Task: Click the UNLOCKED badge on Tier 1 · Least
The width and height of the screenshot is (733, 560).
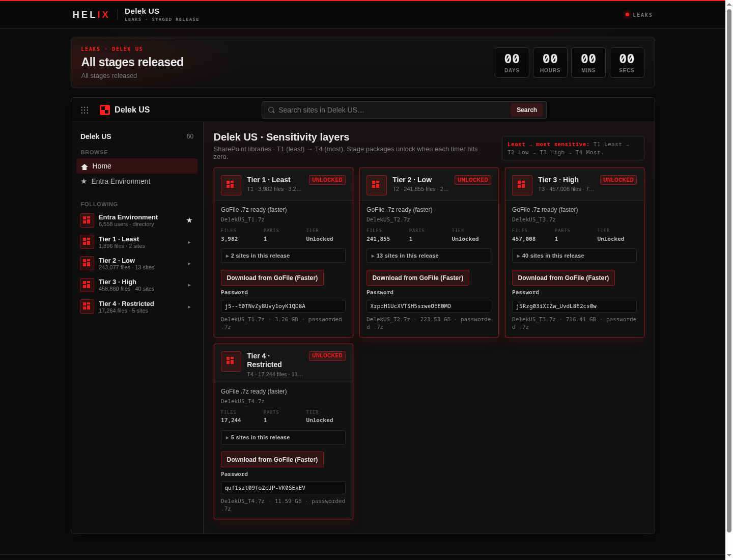Action: coord(327,180)
